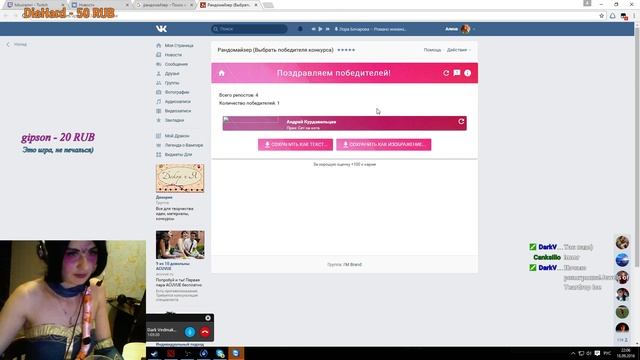Open winner Андрей's profile name
This screenshot has width=640, height=360.
(x=311, y=122)
